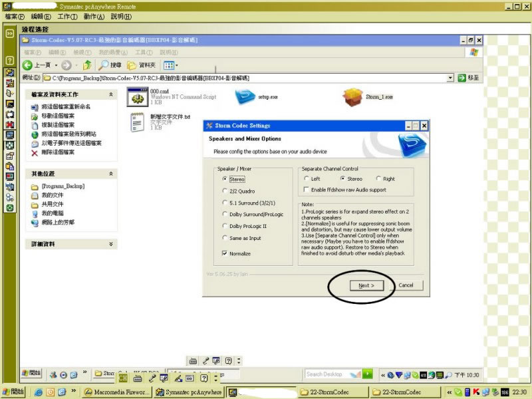Go up one folder level in Explorer
The height and width of the screenshot is (399, 532).
pos(87,65)
